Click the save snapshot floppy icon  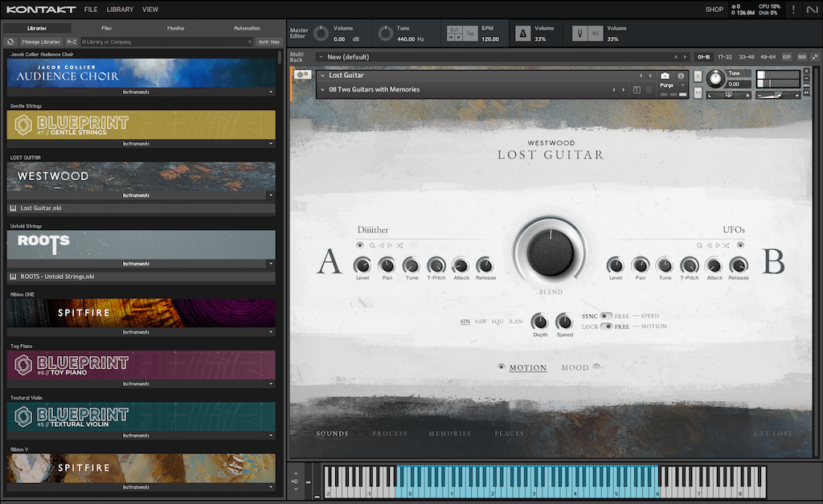tap(637, 90)
